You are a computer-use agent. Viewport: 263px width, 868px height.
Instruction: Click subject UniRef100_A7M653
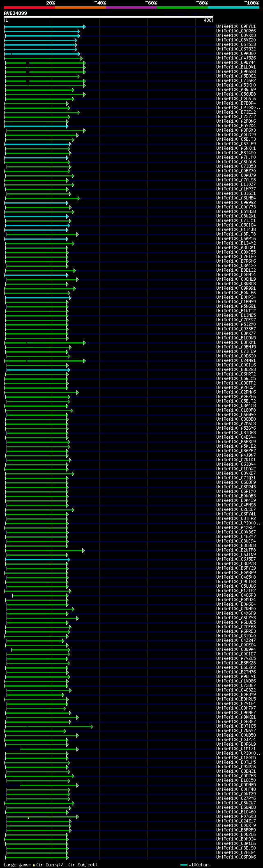(236, 424)
